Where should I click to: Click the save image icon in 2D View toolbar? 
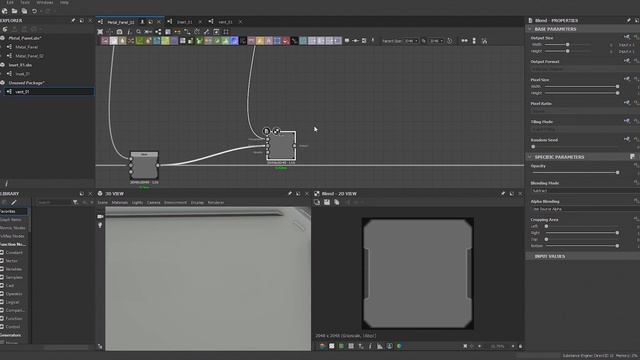327,202
